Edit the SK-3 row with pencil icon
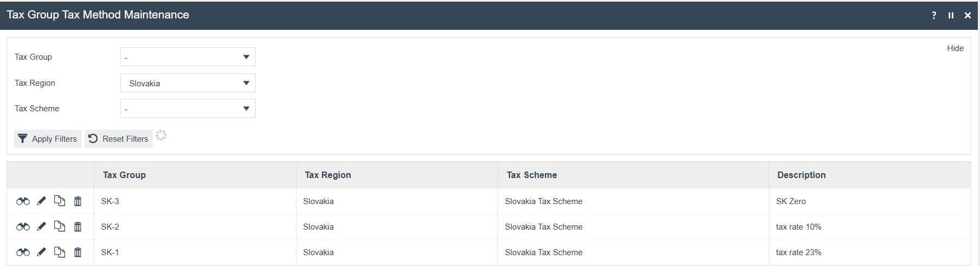Viewport: 980px width, 266px height. [41, 201]
